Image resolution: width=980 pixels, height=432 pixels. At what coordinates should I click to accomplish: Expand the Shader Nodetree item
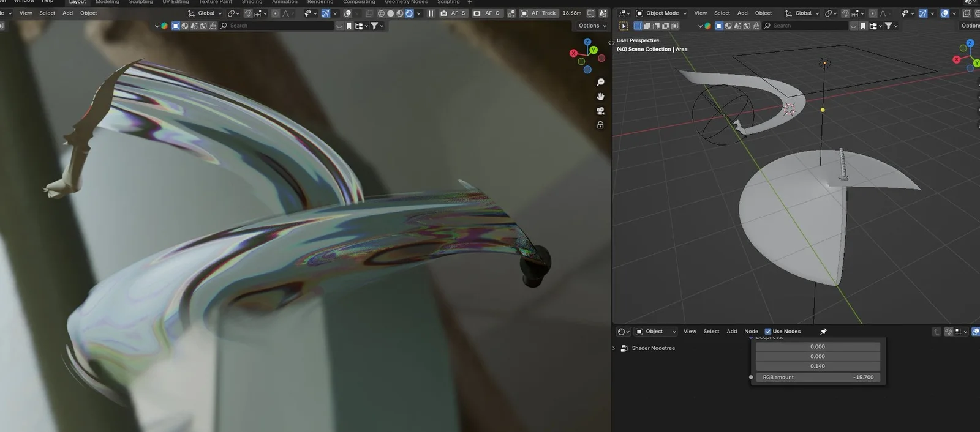[x=614, y=348]
